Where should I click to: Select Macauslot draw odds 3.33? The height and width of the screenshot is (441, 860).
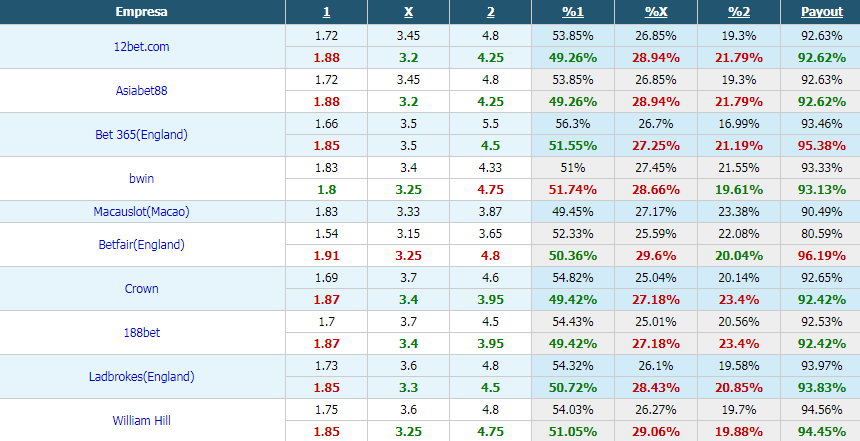coord(409,212)
